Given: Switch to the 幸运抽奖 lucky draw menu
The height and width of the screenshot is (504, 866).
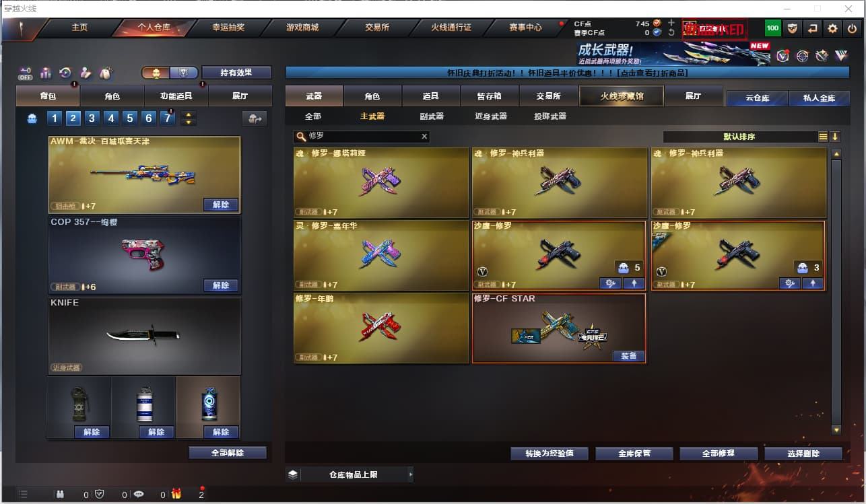Looking at the screenshot, I should click(228, 28).
